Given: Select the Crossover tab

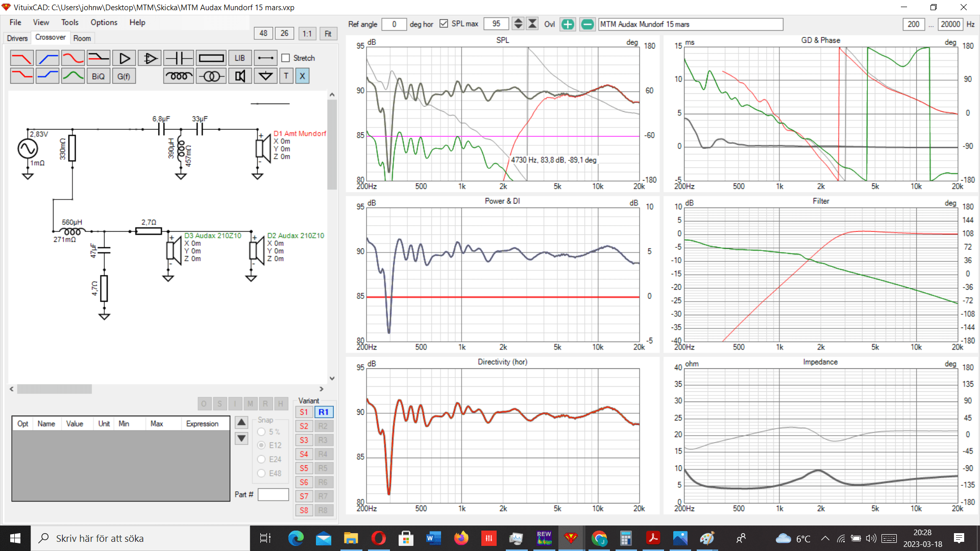Looking at the screenshot, I should (50, 37).
